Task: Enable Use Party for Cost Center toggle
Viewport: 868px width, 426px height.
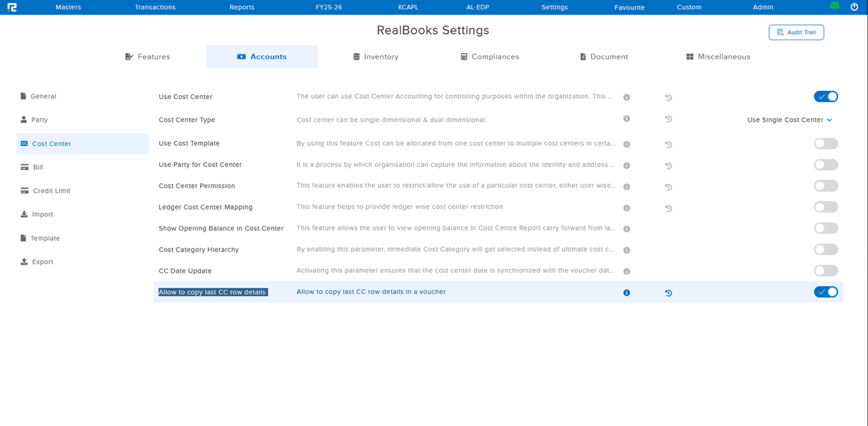Action: click(x=826, y=165)
